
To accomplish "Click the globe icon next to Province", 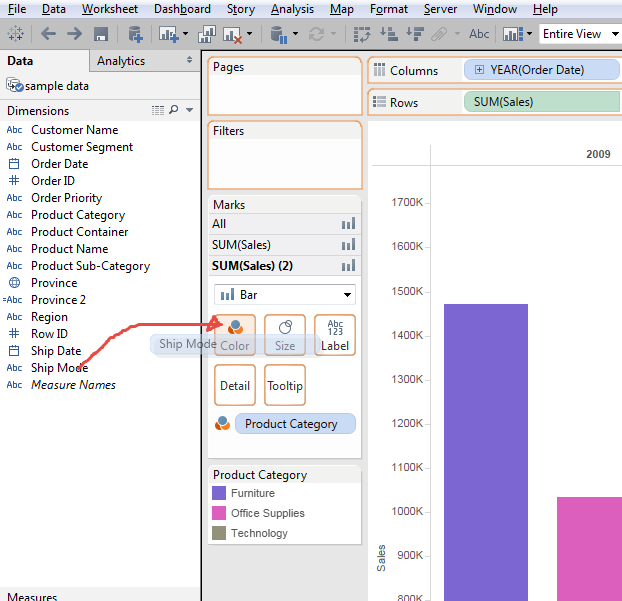I will pos(14,282).
